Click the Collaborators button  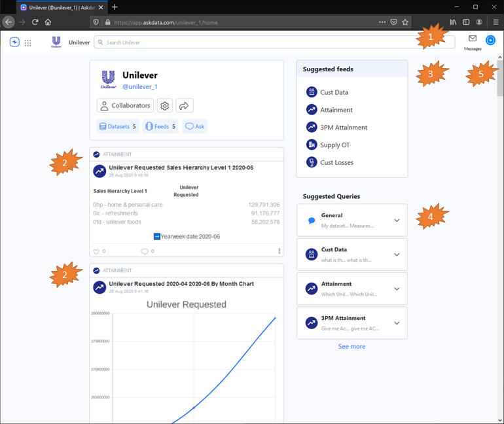click(x=126, y=106)
